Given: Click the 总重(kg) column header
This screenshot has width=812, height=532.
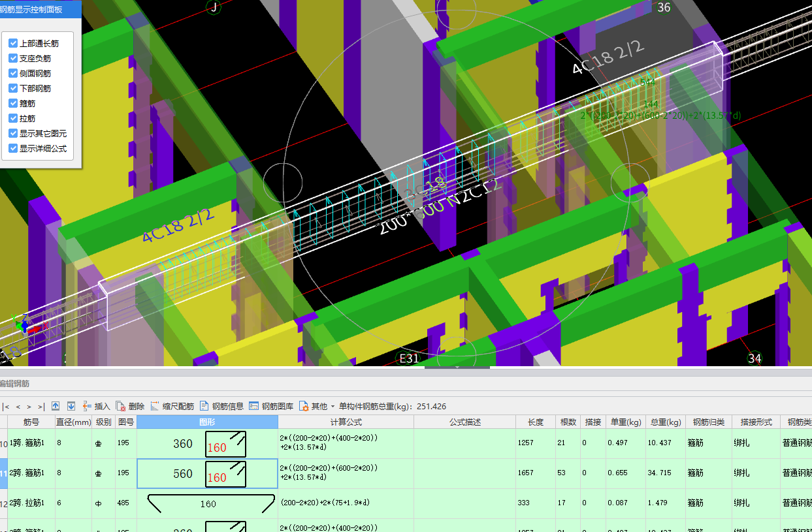Looking at the screenshot, I should pos(666,422).
